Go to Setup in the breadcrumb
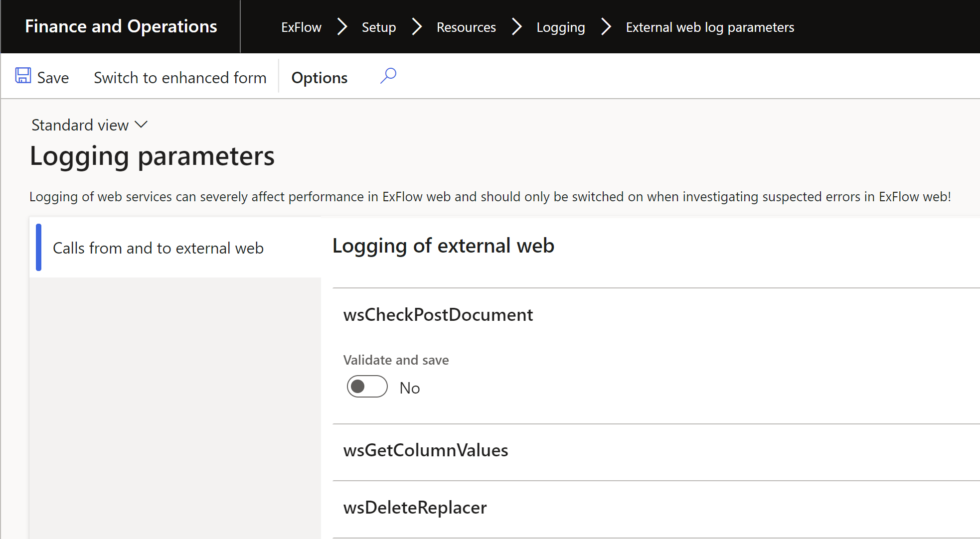980x539 pixels. (x=379, y=27)
